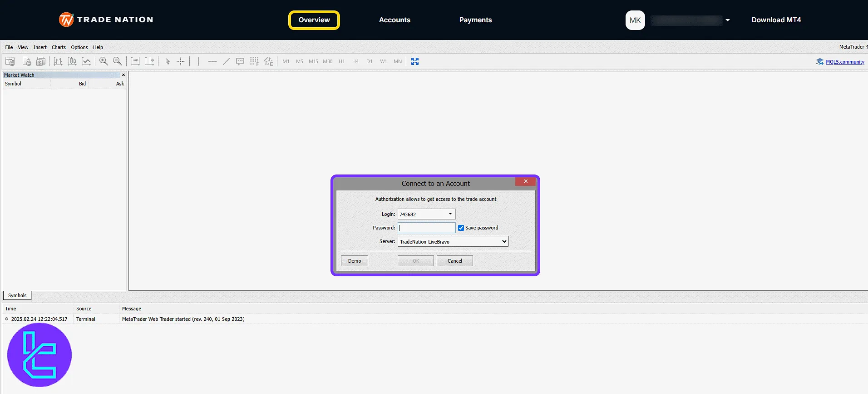Image resolution: width=868 pixels, height=394 pixels.
Task: Go to the Overview page
Action: 314,20
